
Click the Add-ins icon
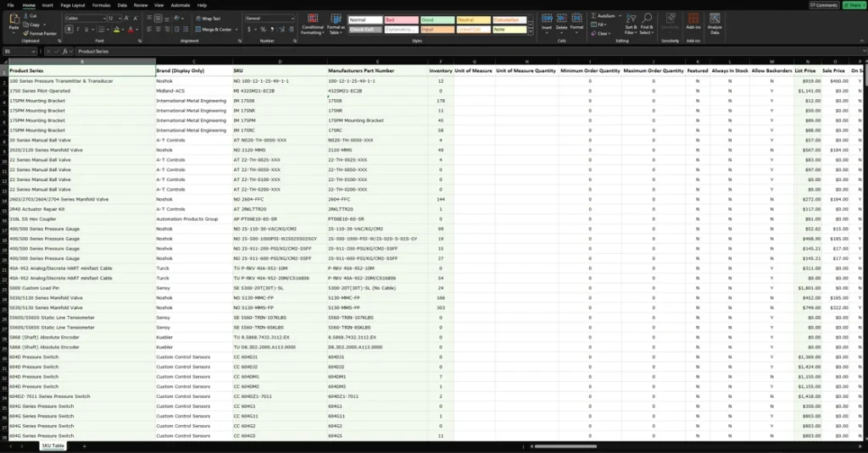tap(693, 22)
